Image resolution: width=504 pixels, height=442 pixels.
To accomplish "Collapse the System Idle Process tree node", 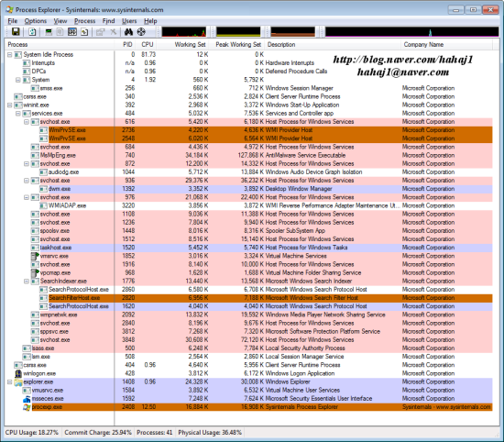I will [x=10, y=55].
